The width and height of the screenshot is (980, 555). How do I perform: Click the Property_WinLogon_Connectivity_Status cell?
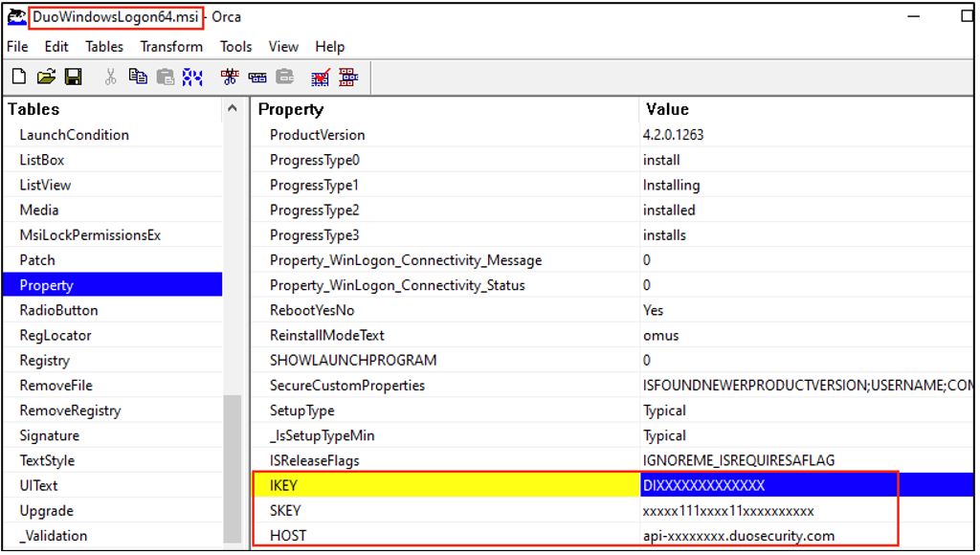445,285
